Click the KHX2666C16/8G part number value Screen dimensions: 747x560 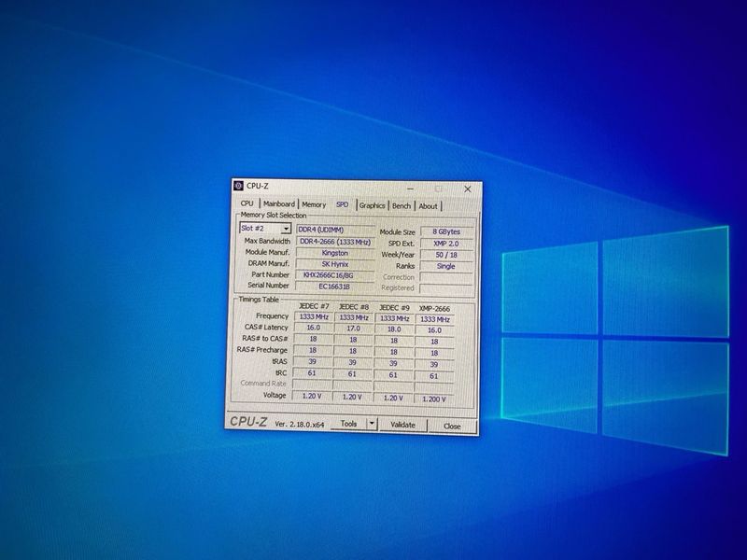coord(334,274)
